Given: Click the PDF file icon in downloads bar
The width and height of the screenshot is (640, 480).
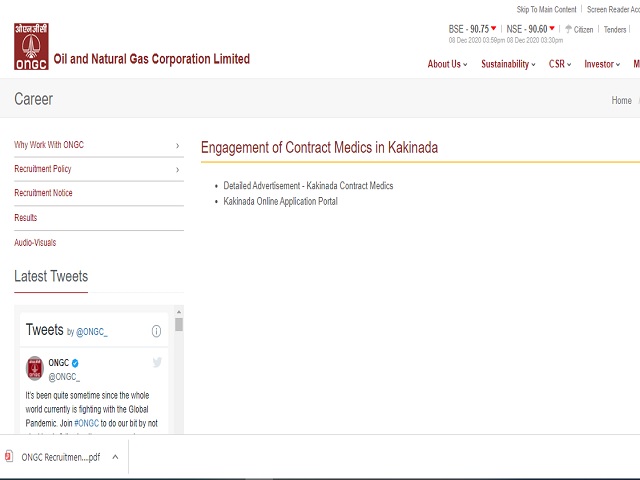Looking at the screenshot, I should 9,457.
